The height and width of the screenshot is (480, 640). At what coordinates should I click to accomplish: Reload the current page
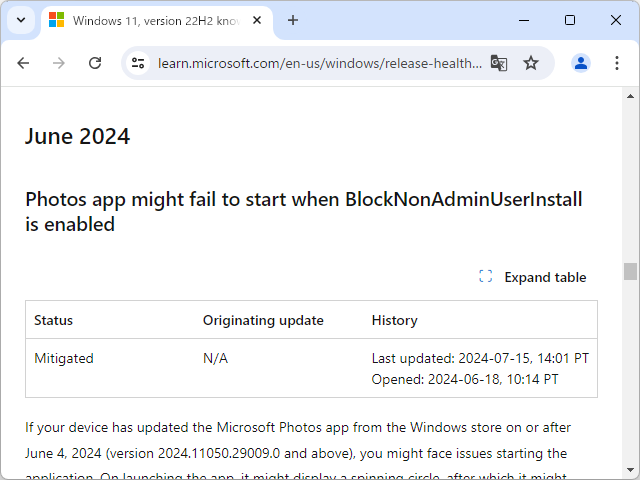coord(95,63)
